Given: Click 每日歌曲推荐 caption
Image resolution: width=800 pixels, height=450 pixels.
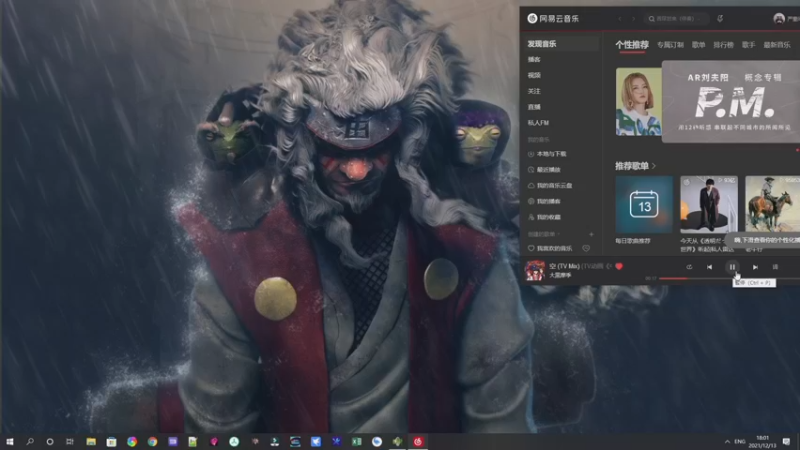Looking at the screenshot, I should click(633, 241).
